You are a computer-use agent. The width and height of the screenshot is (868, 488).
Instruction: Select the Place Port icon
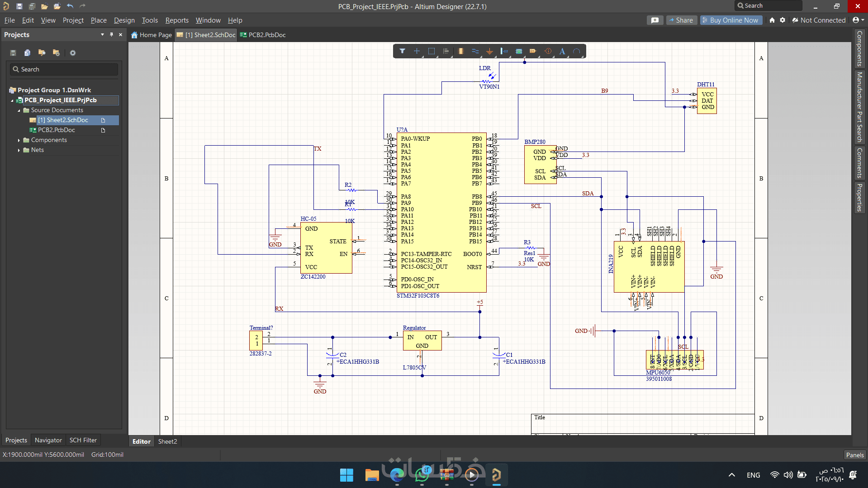[x=533, y=51]
